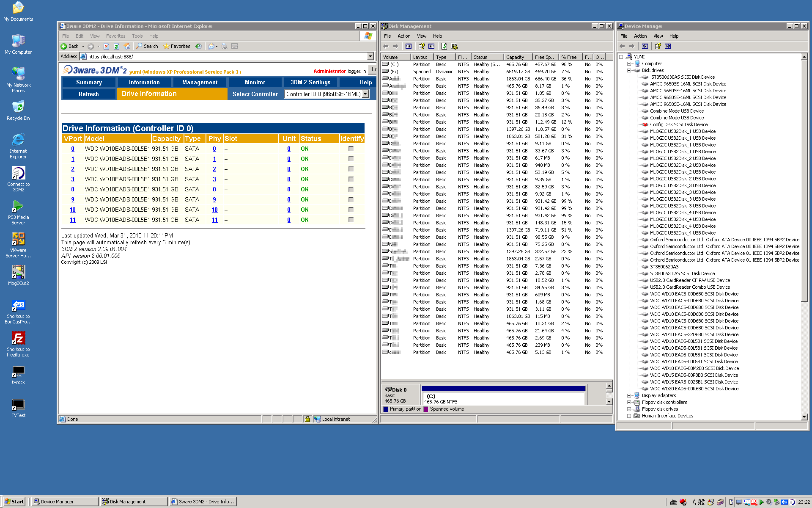Image resolution: width=812 pixels, height=508 pixels.
Task: Click Show/Hide Console Tree icon in Disk Management
Action: [409, 46]
